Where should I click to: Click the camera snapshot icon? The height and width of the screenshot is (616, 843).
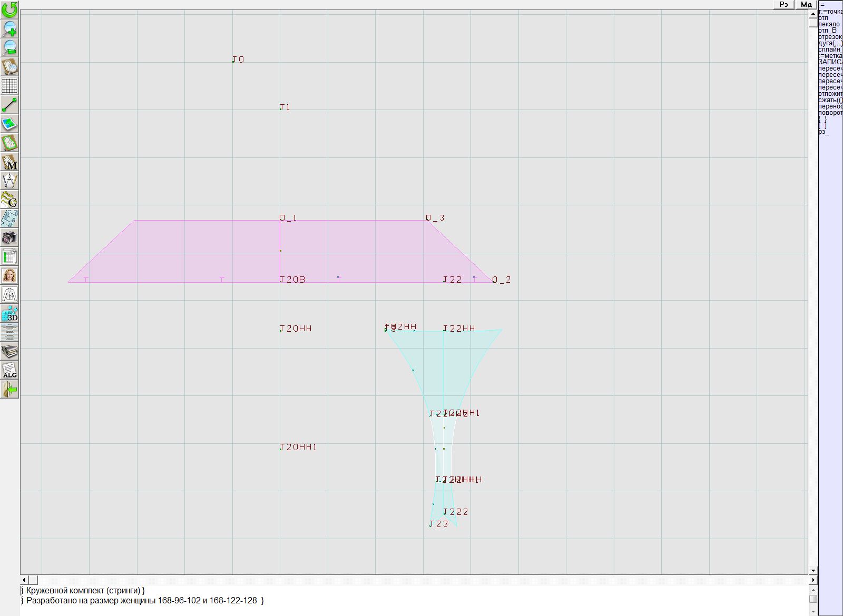click(9, 237)
